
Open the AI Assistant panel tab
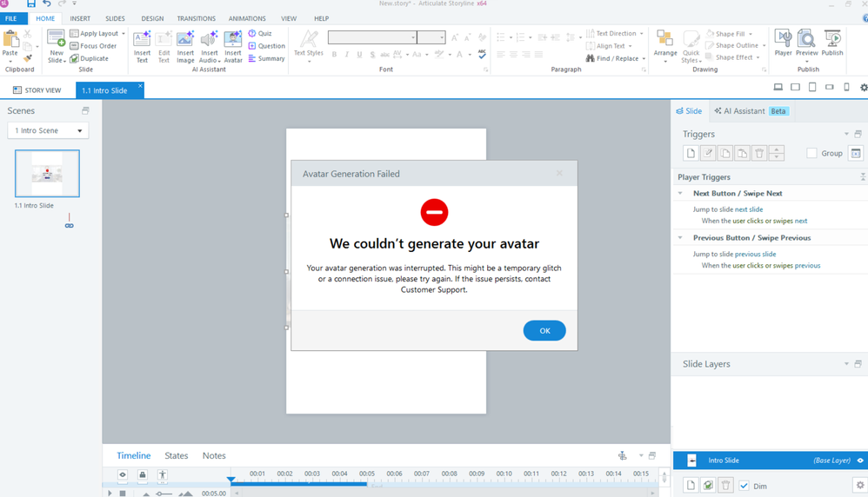(x=750, y=111)
